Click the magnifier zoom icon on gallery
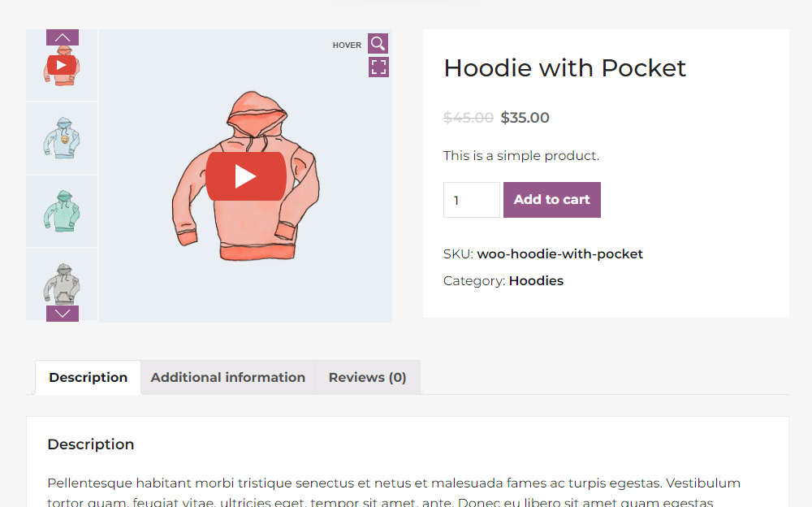Viewport: 812px width, 507px height. point(378,44)
